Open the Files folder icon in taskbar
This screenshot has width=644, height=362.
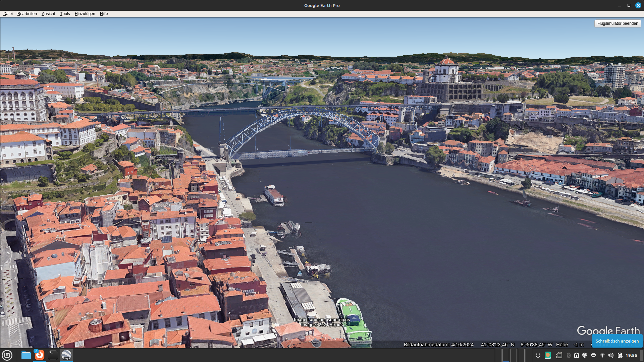[x=26, y=355]
